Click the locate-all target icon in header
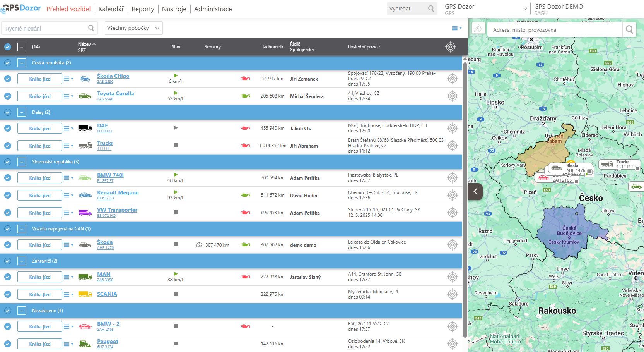The width and height of the screenshot is (644, 352). click(450, 47)
